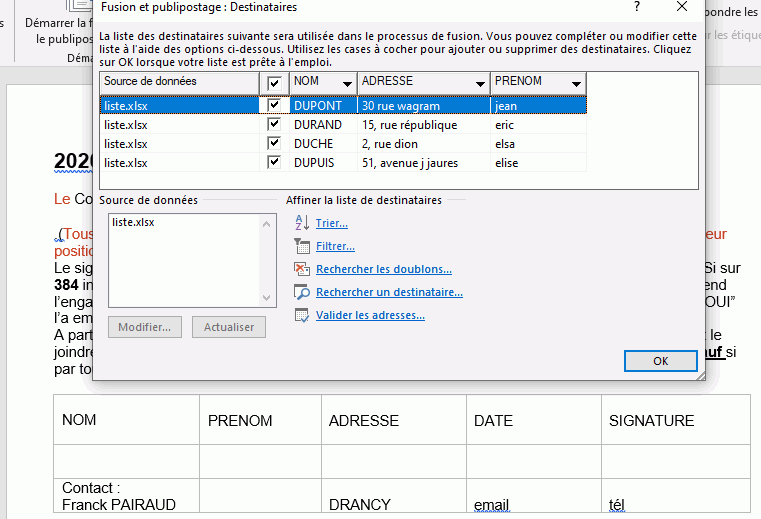The width and height of the screenshot is (761, 519).
Task: Uncheck the DUPONT recipient checkbox
Action: click(x=274, y=105)
